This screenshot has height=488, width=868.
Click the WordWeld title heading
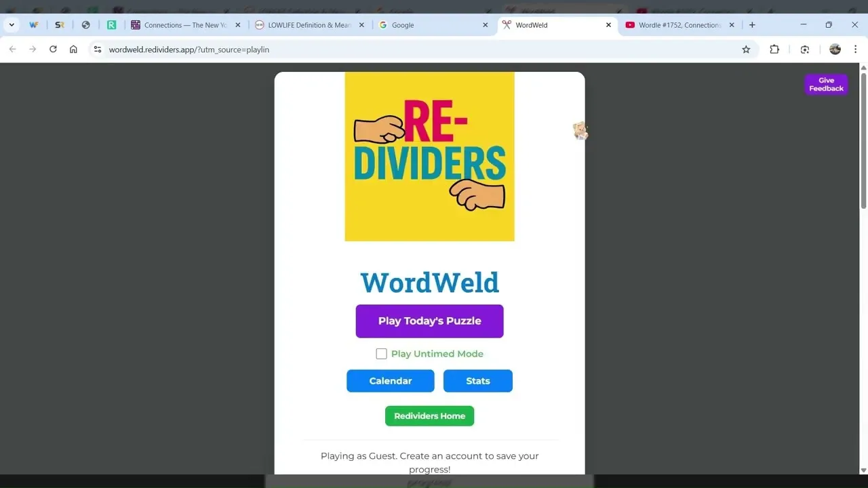point(429,283)
